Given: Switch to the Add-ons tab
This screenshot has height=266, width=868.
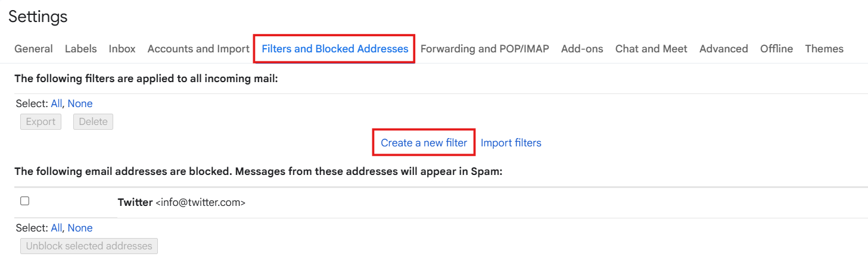Looking at the screenshot, I should point(582,49).
